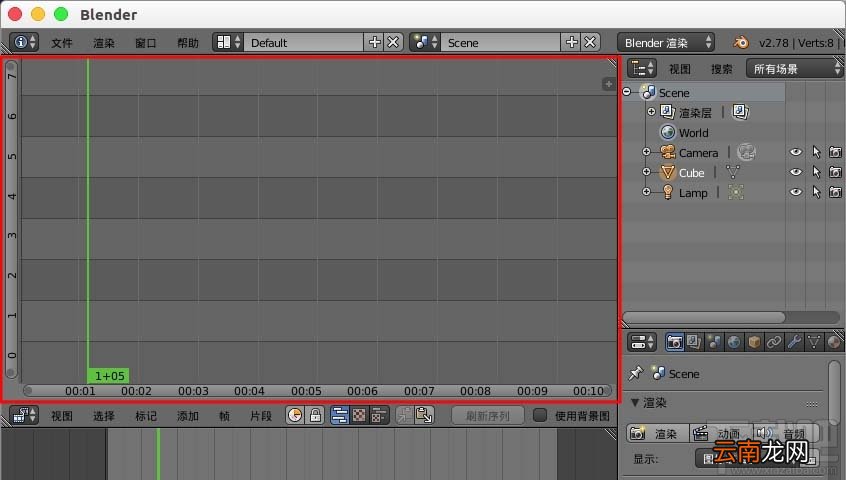Open the sequencer 片段 menu
Viewport: 846px width, 480px height.
[261, 416]
